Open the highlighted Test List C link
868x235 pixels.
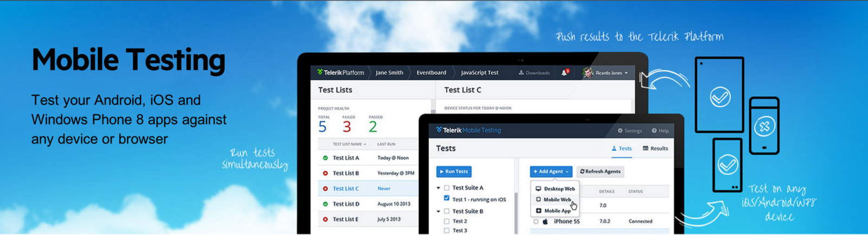click(x=346, y=188)
